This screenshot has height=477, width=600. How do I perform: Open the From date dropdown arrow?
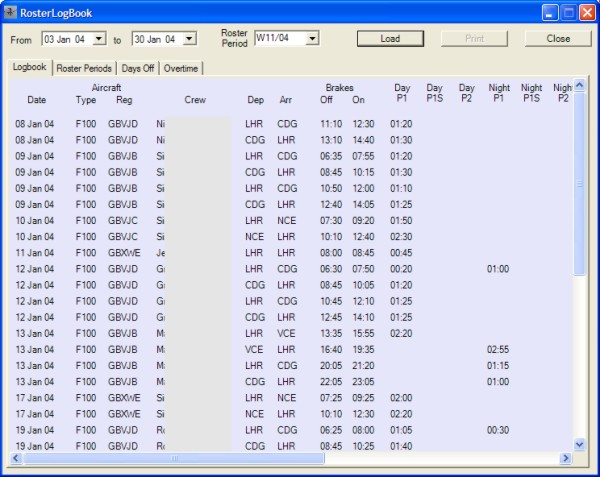click(99, 39)
